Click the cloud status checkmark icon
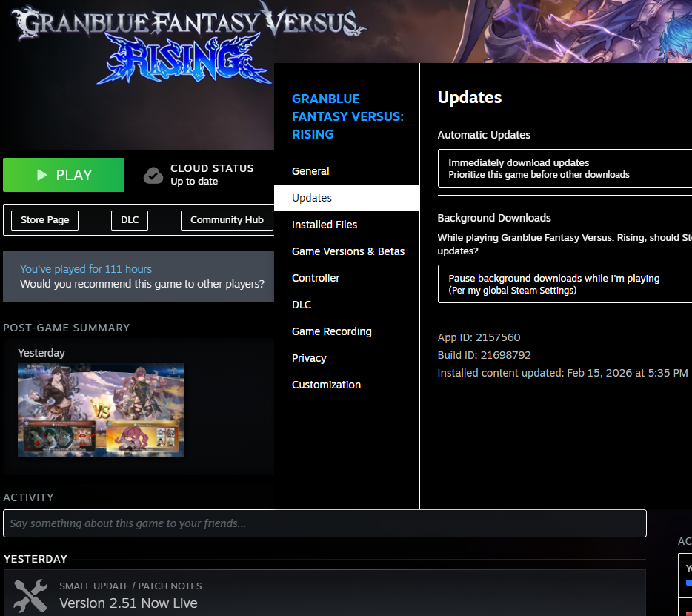 pyautogui.click(x=153, y=175)
